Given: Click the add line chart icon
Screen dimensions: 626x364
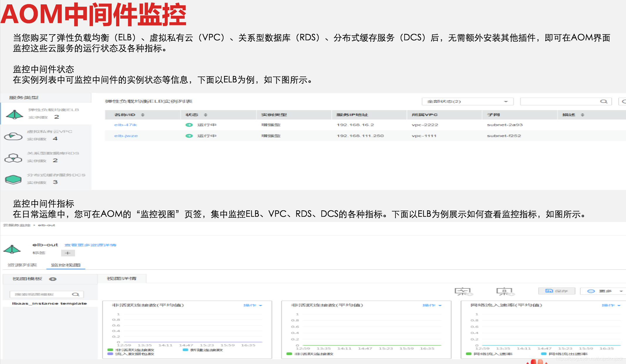Looking at the screenshot, I should tap(462, 291).
